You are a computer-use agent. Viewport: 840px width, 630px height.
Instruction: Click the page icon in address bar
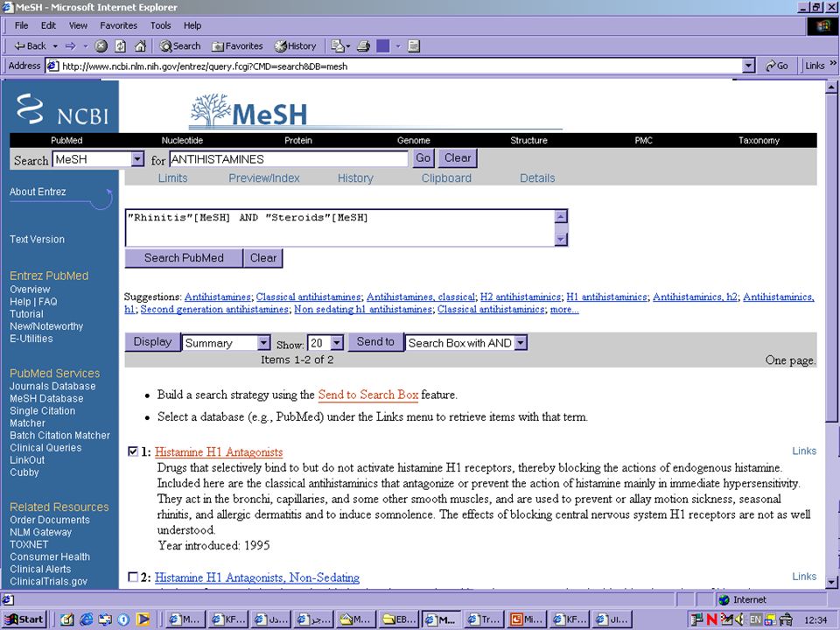click(52, 66)
